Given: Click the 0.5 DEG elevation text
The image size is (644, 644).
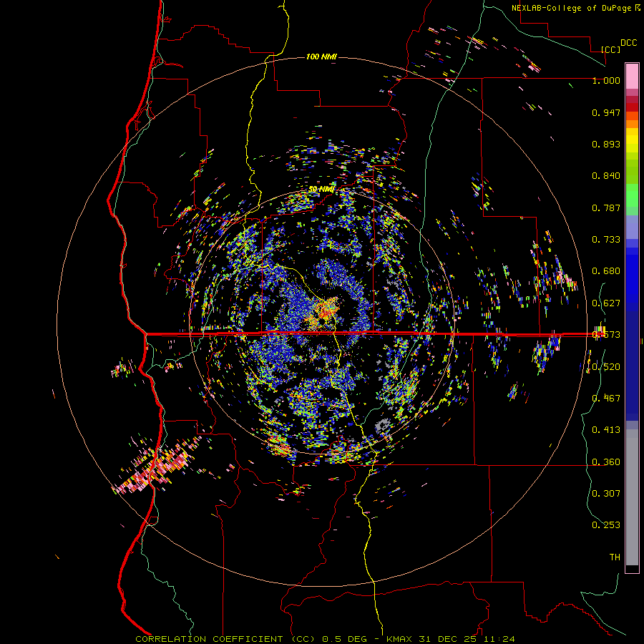Looking at the screenshot, I should 343,639.
